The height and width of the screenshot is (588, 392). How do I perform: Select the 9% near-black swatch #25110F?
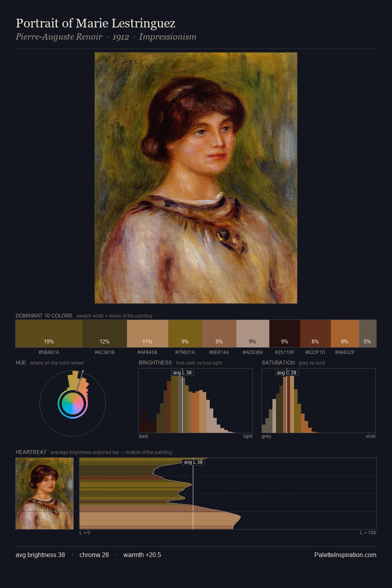(x=285, y=334)
